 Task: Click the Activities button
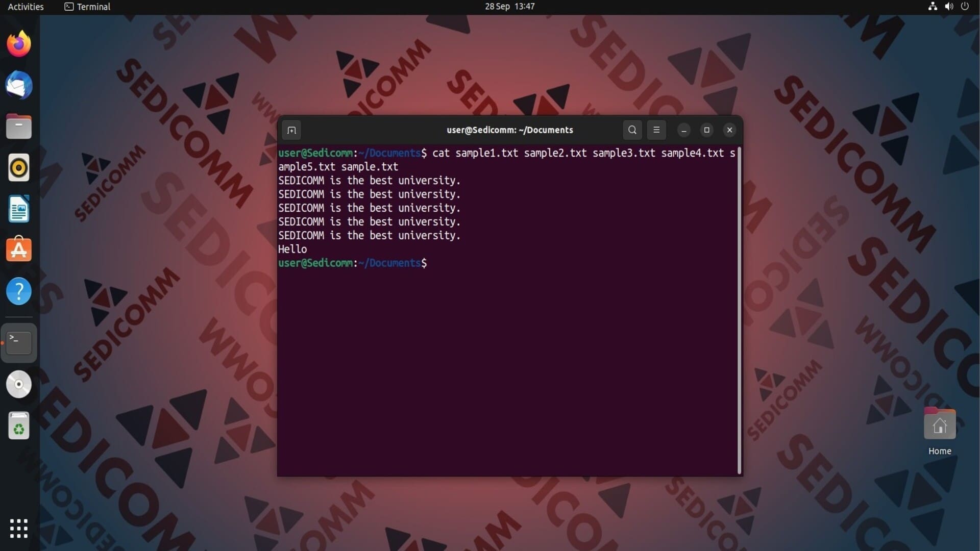(26, 7)
